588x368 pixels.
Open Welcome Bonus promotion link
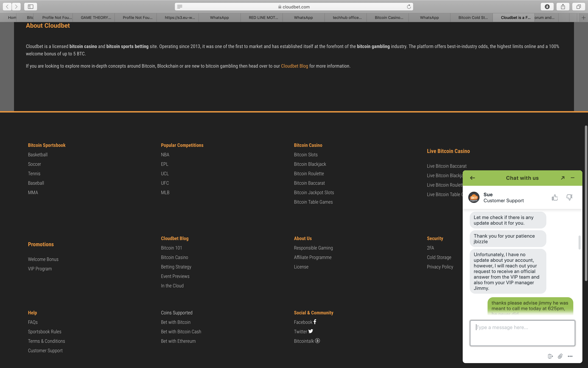pyautogui.click(x=43, y=259)
